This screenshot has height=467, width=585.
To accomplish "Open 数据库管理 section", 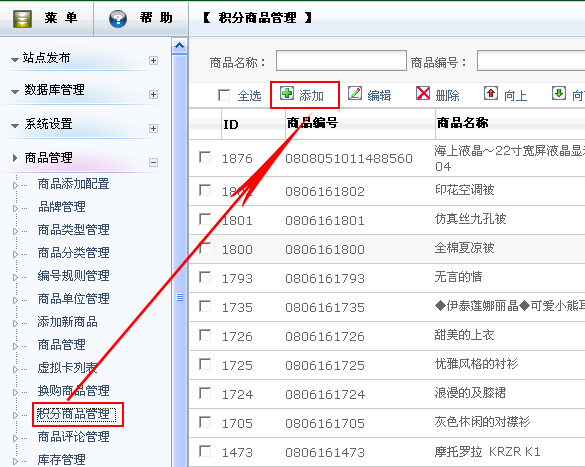I will click(x=54, y=90).
